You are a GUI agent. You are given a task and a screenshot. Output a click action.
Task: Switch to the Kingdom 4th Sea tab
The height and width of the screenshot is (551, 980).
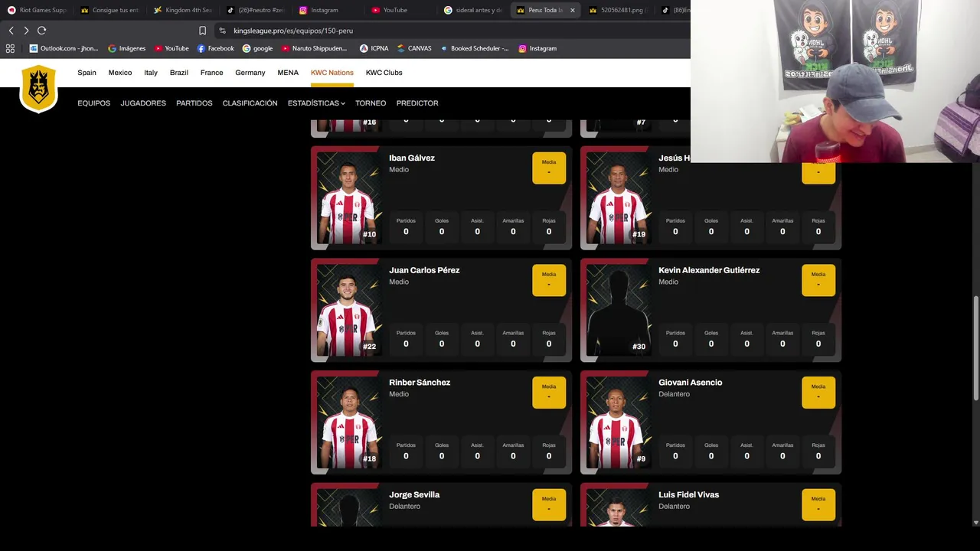pyautogui.click(x=182, y=10)
